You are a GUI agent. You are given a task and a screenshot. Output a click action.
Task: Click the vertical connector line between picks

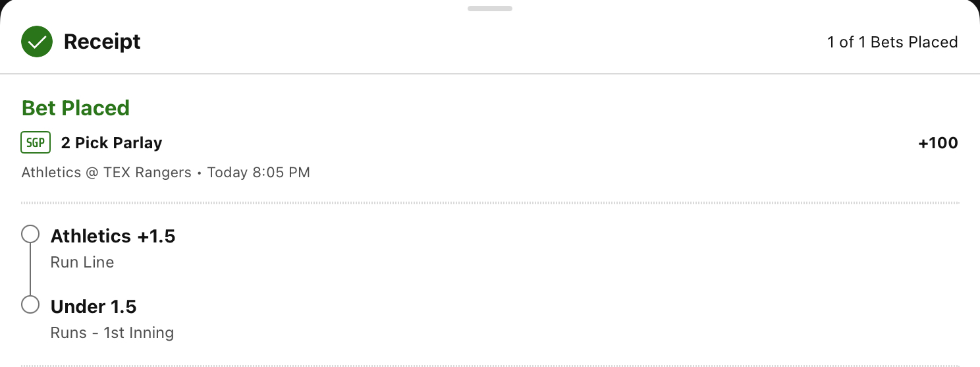pos(30,269)
